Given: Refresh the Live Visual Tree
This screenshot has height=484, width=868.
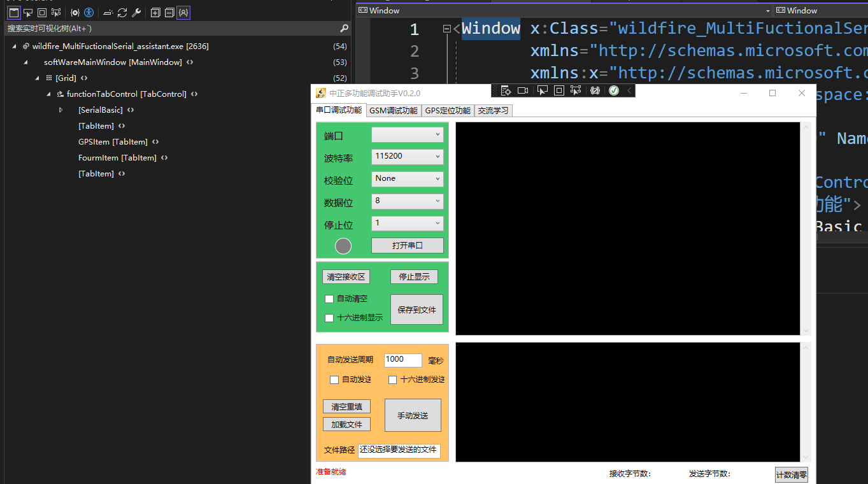Looking at the screenshot, I should [x=122, y=12].
